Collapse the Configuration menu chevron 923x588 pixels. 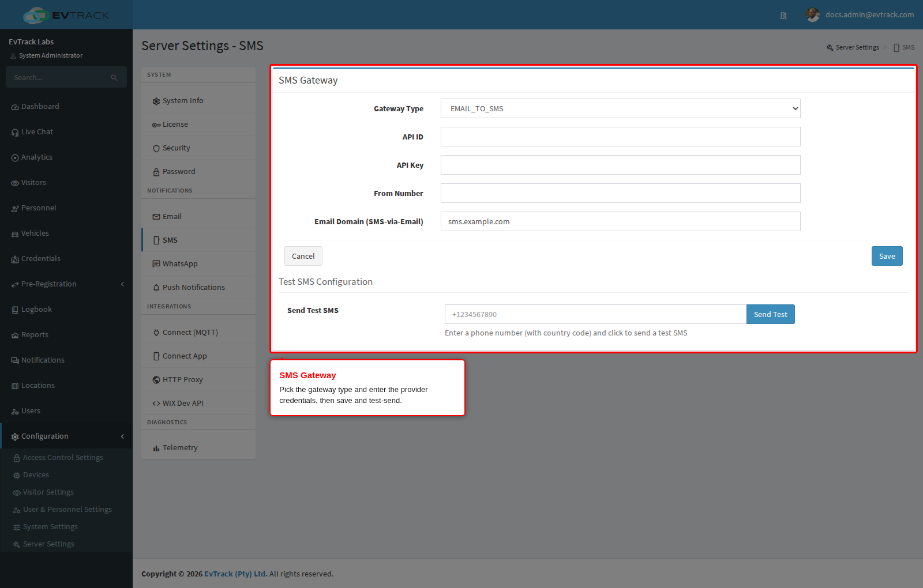click(122, 436)
